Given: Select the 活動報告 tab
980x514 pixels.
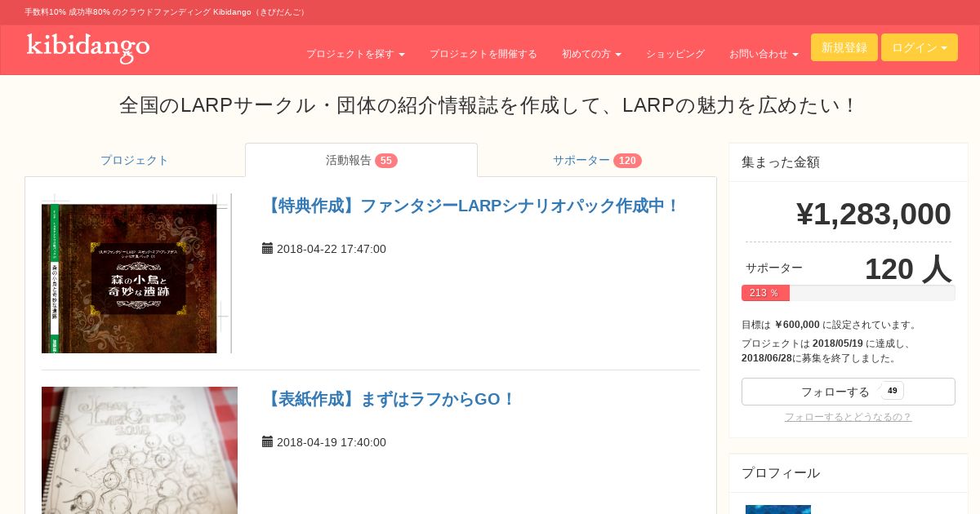Looking at the screenshot, I should click(x=361, y=160).
